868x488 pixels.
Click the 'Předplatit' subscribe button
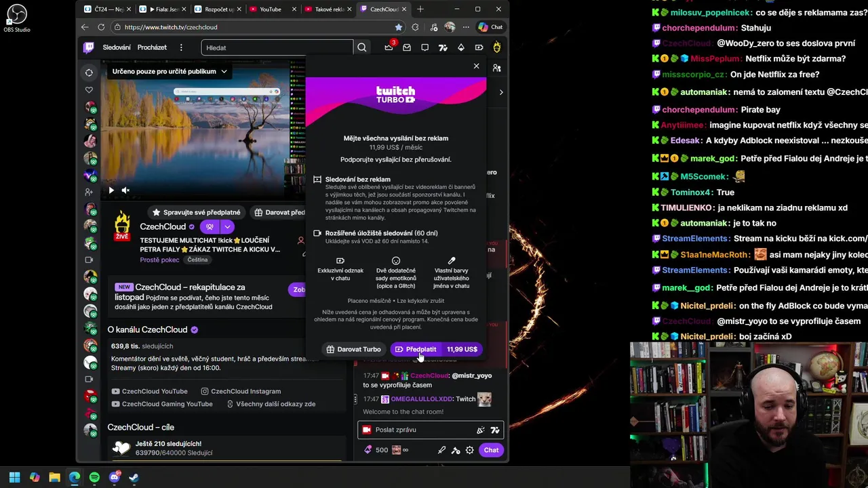436,349
